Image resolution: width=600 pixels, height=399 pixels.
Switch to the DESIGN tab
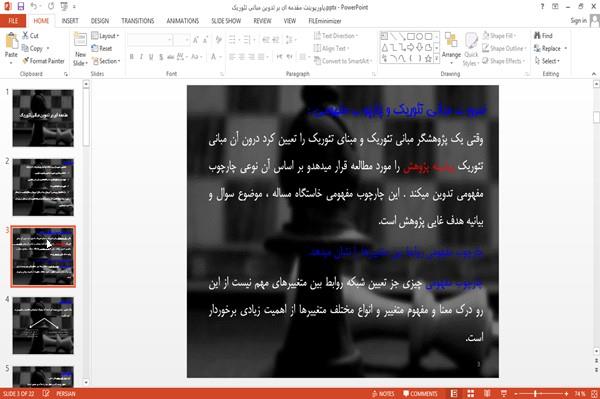(x=100, y=21)
